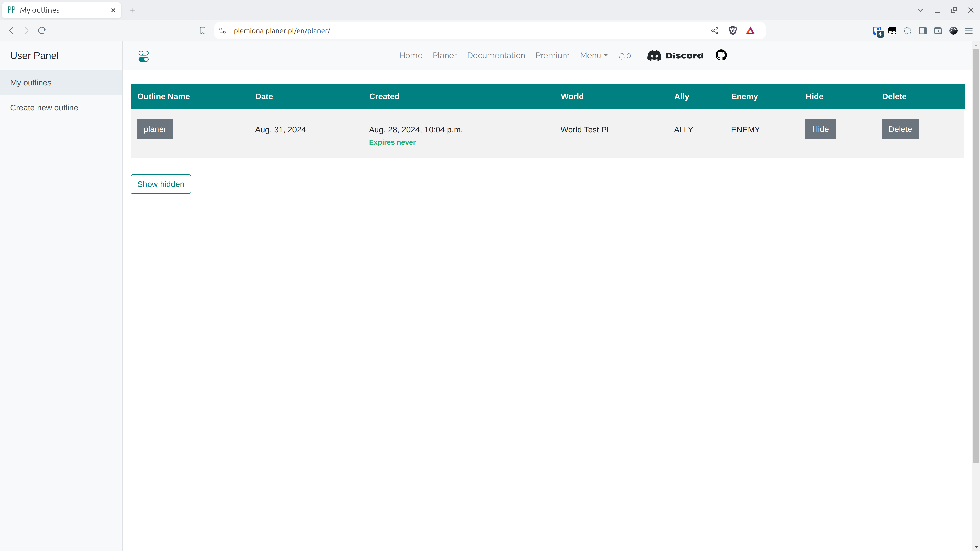Click the share page icon
980x551 pixels.
(x=715, y=30)
